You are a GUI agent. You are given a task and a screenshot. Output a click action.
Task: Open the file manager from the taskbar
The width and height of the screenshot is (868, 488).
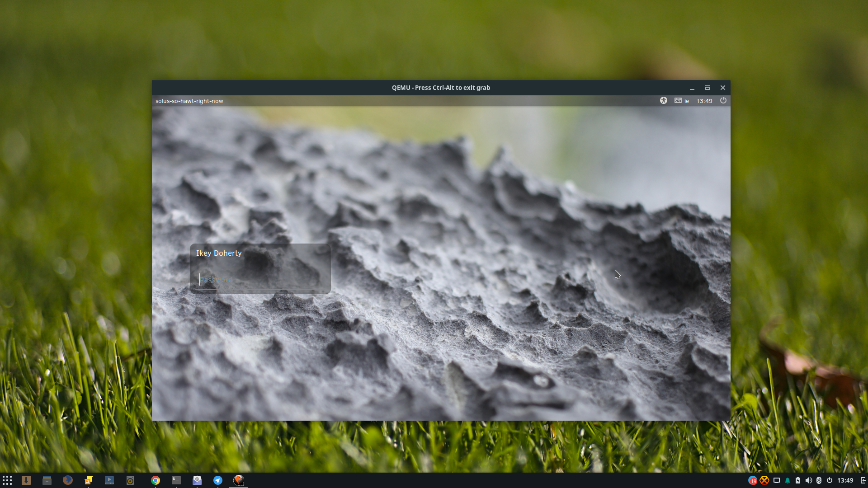(47, 480)
